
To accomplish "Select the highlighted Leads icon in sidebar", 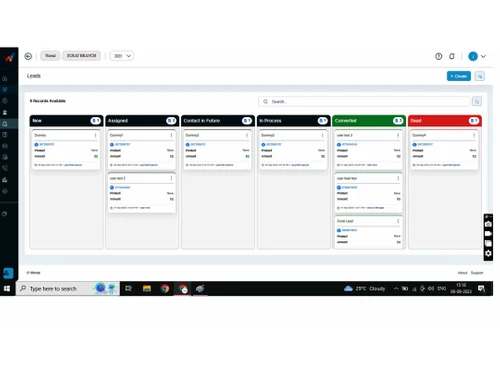I will (x=5, y=124).
